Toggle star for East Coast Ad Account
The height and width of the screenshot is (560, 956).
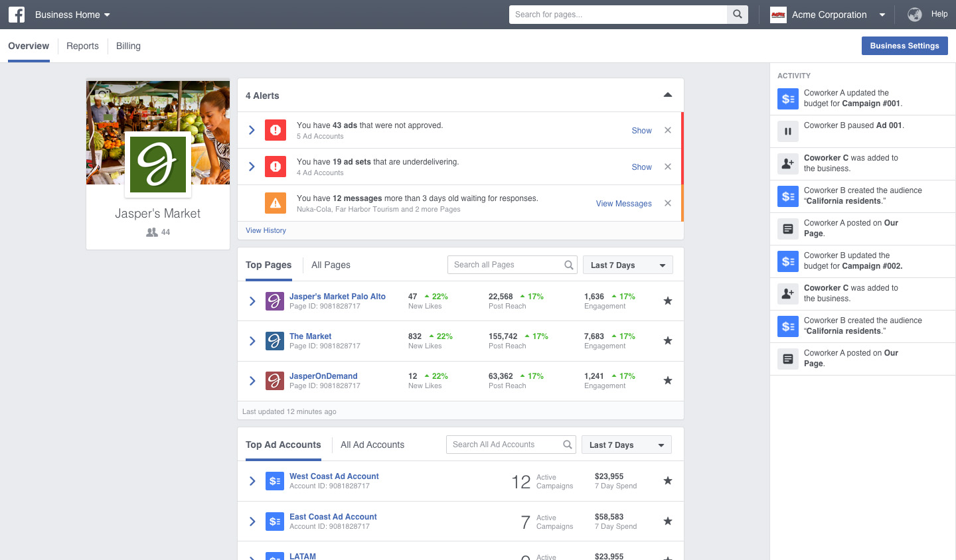[x=668, y=521]
